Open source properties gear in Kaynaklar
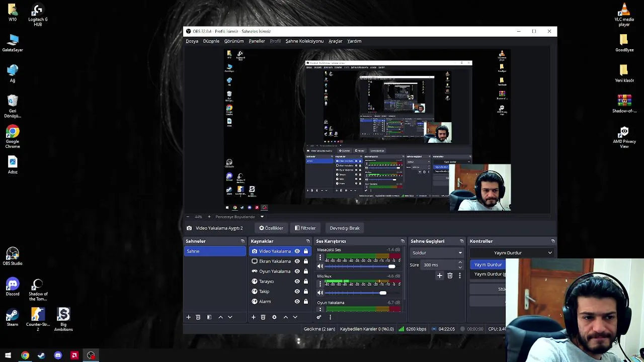This screenshot has width=644, height=362. [x=274, y=317]
